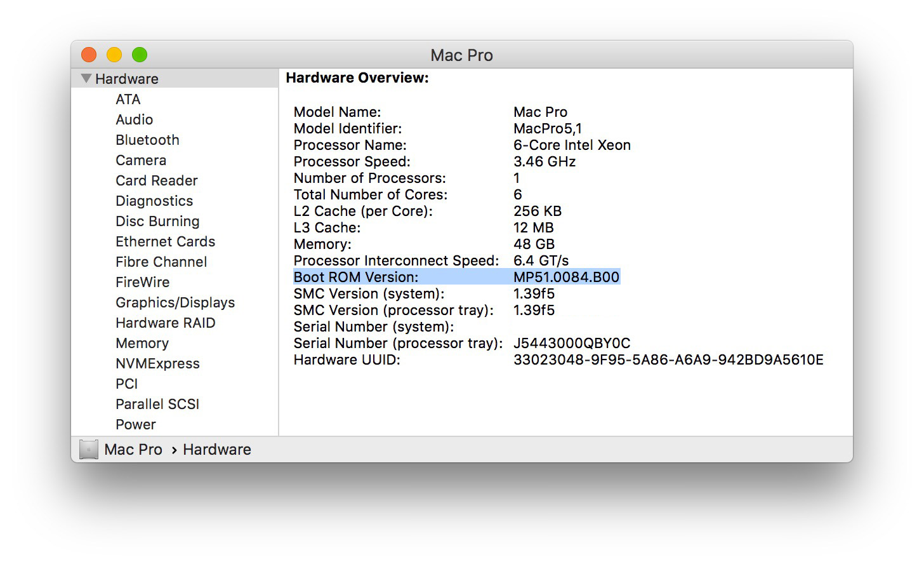The image size is (924, 564).
Task: Select the 3.46 GHz speed value
Action: [x=544, y=161]
